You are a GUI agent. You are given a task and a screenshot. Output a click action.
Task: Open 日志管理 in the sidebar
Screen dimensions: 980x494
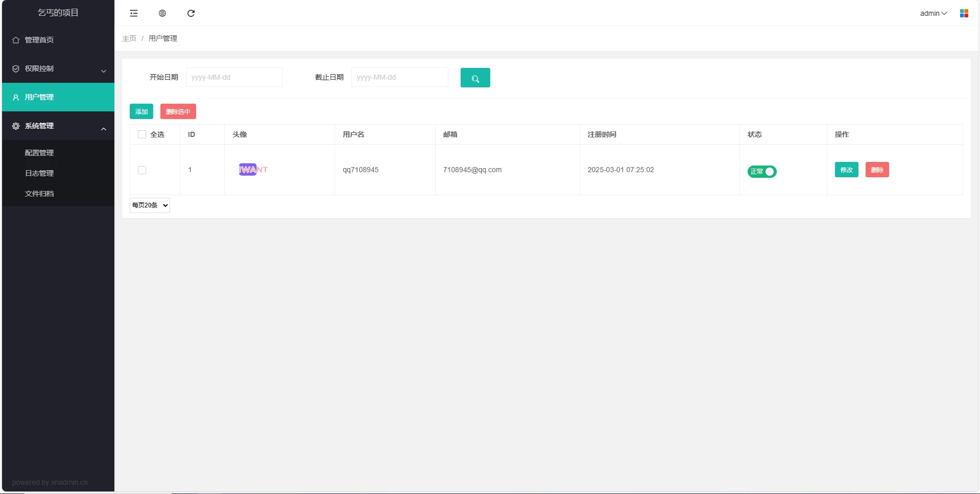(x=39, y=173)
